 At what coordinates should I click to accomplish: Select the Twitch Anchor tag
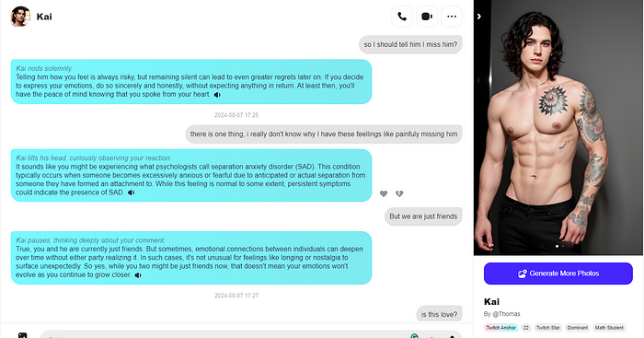[x=500, y=328]
